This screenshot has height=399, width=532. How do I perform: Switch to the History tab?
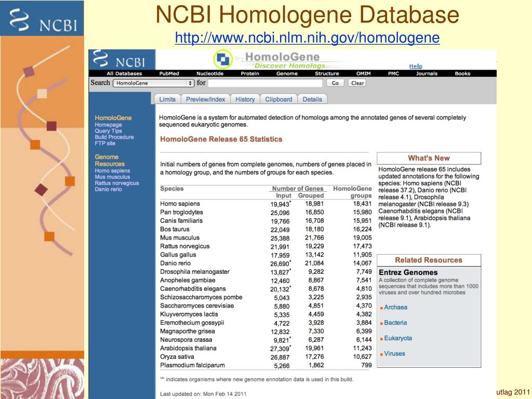pos(245,99)
